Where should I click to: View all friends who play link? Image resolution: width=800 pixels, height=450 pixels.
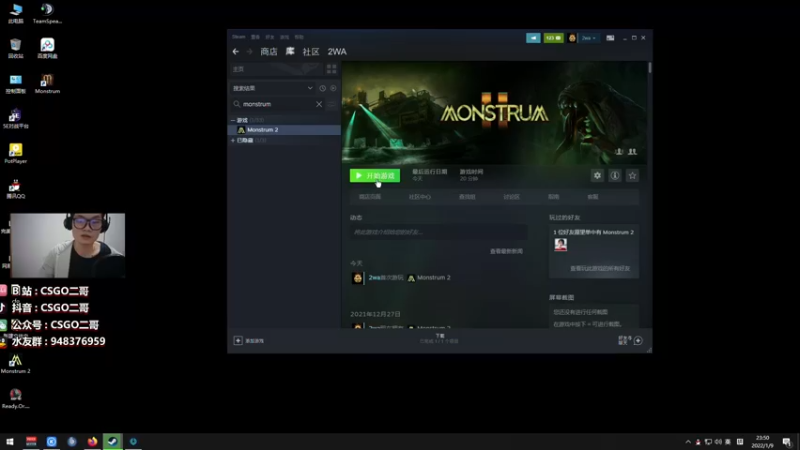[599, 268]
